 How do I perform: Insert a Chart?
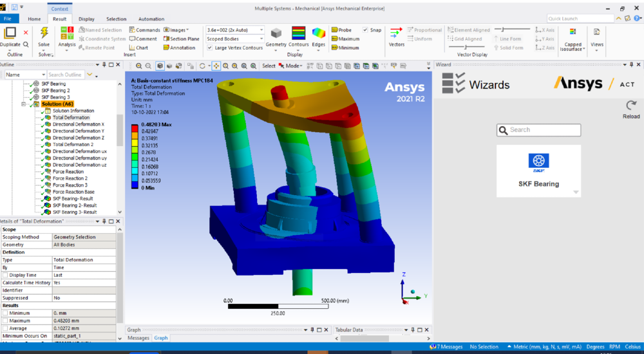(138, 48)
